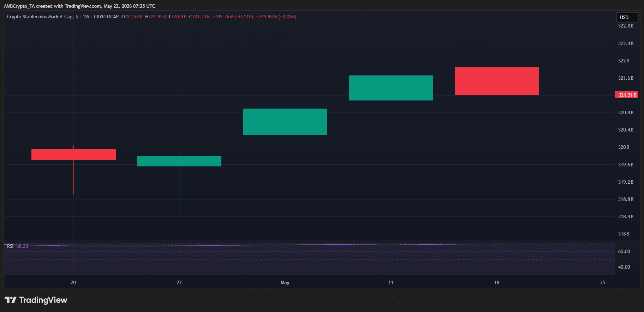
Task: Click the 320B price axis label
Action: 624,147
